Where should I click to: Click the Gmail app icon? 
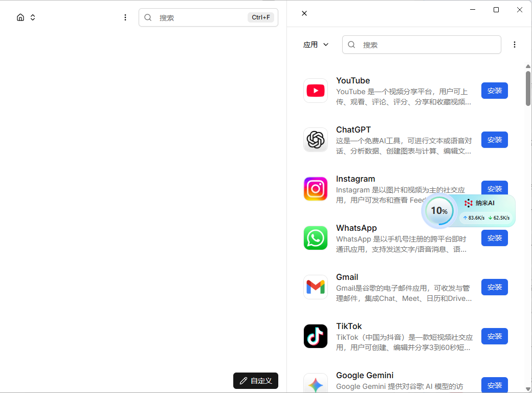pyautogui.click(x=316, y=287)
